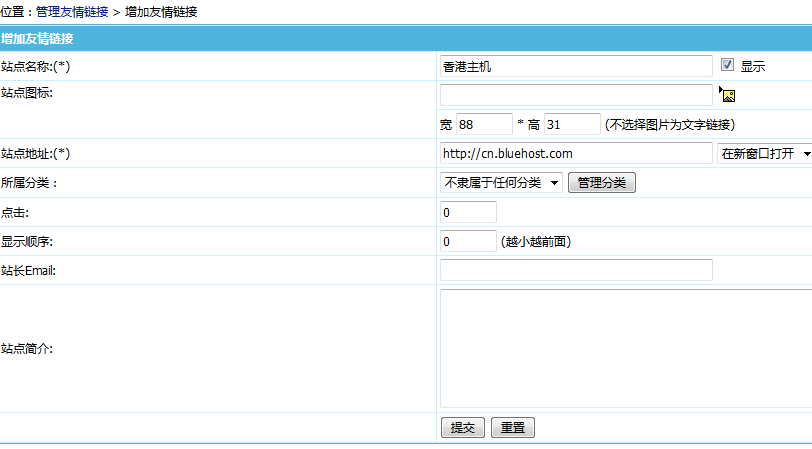Click the (越小越前面) hint text
Screen dimensions: 812x449
pyautogui.click(x=536, y=241)
